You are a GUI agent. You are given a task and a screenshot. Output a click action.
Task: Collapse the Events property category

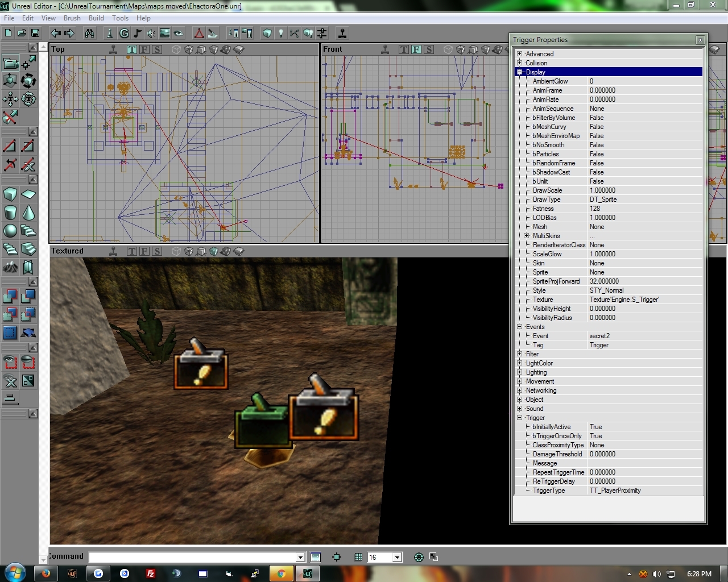coord(519,327)
